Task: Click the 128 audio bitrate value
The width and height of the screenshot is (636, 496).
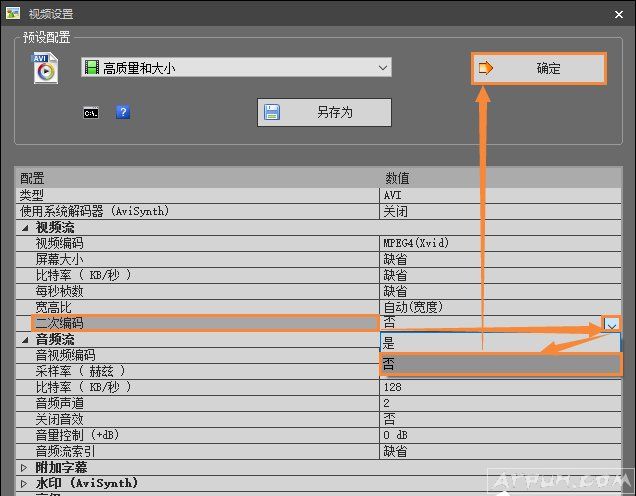Action: pos(500,387)
